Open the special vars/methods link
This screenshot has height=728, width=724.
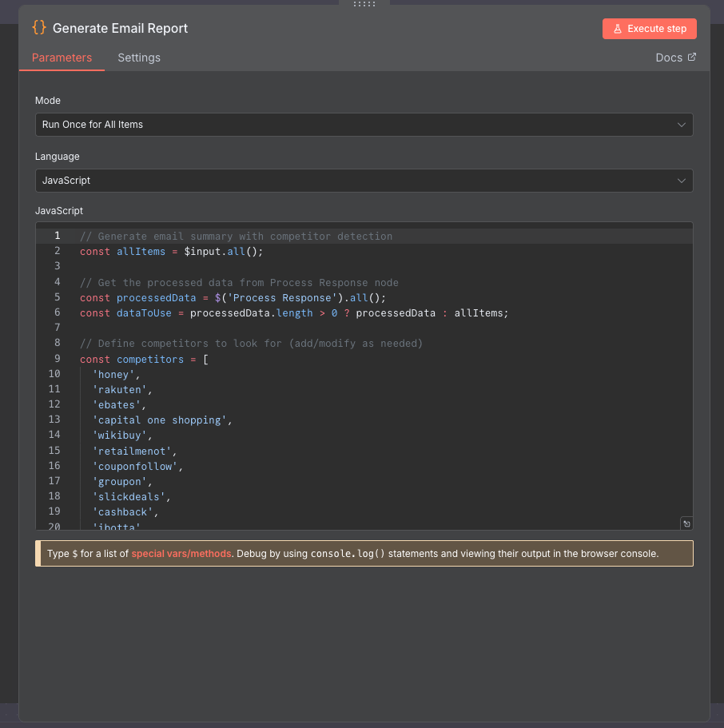point(181,554)
